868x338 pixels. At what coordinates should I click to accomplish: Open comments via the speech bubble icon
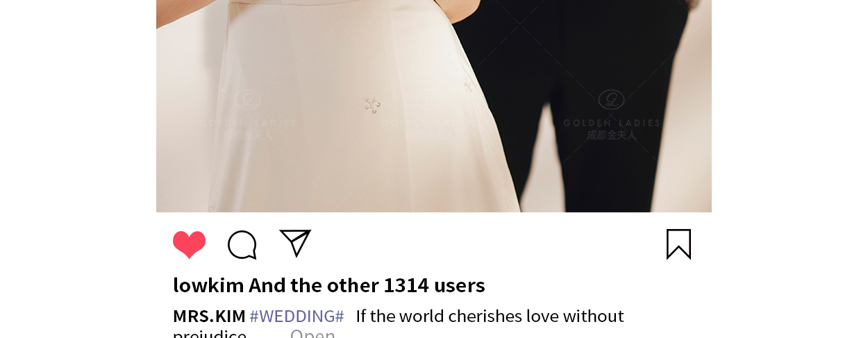(242, 245)
